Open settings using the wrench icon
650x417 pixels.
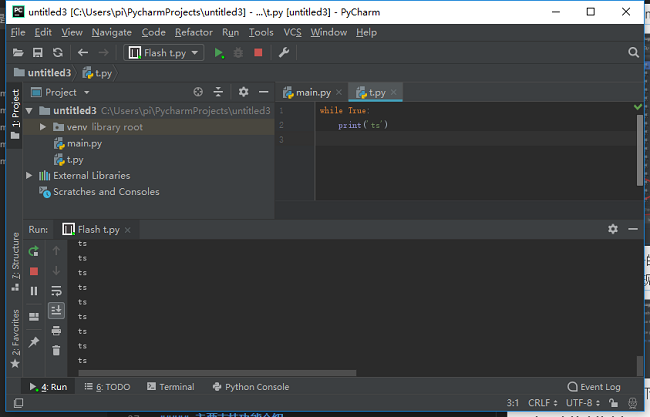(x=284, y=53)
